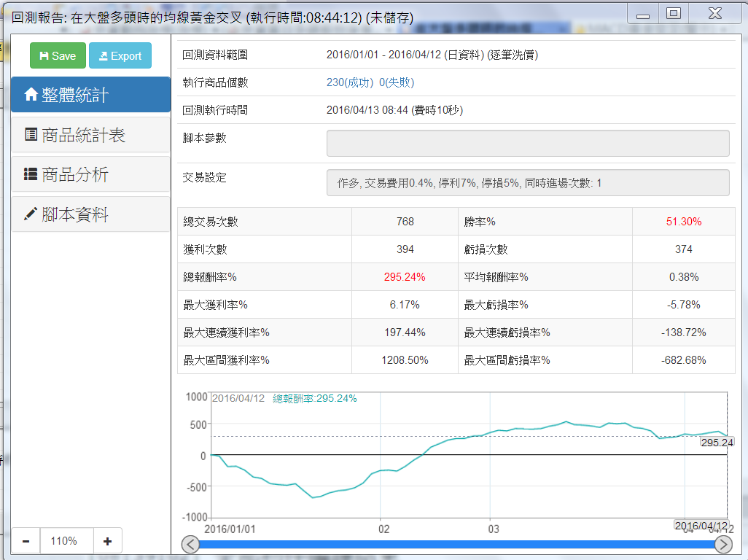Viewport: 748px width, 560px height.
Task: Click the Export button
Action: pos(120,56)
